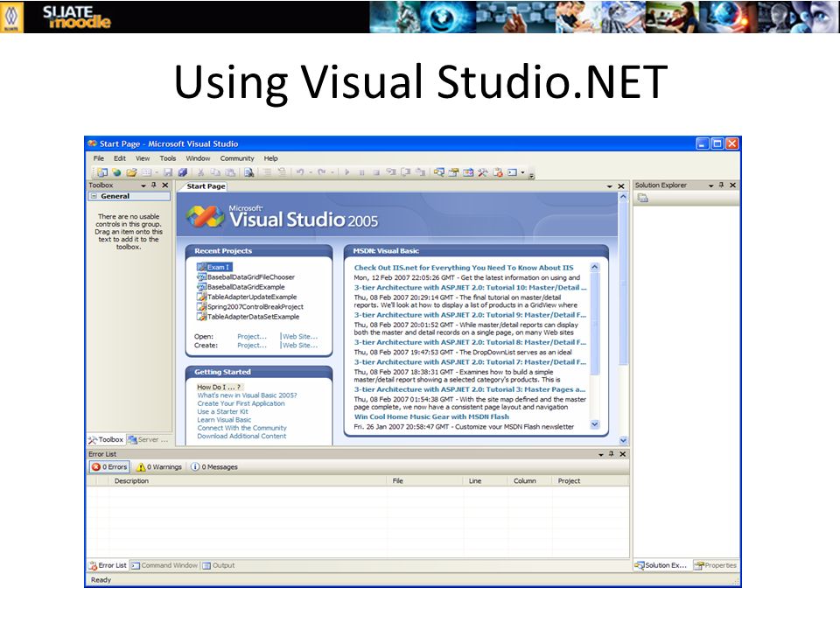The width and height of the screenshot is (840, 630).
Task: Open recent project BaseballDataGridFileChooser
Action: [x=246, y=277]
